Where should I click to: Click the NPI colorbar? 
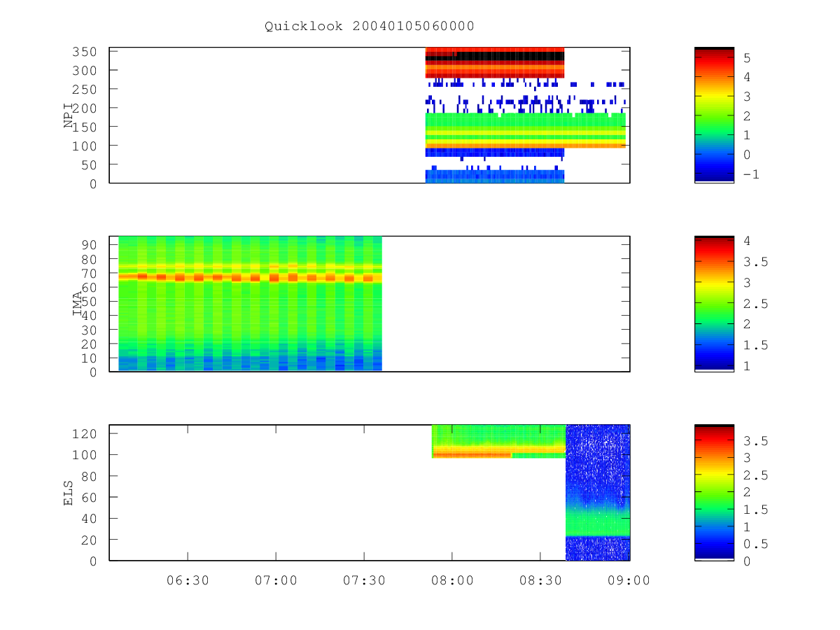(x=714, y=115)
